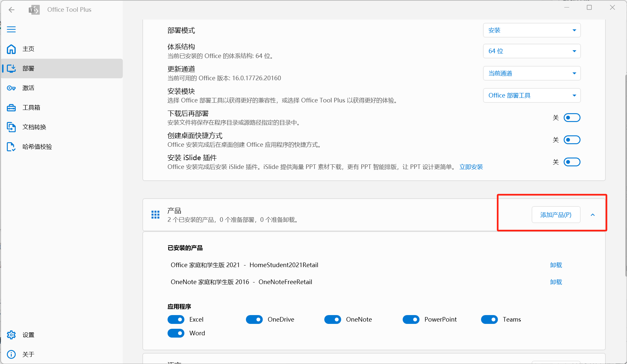
Task: Select 部署 in the sidebar
Action: (62, 68)
